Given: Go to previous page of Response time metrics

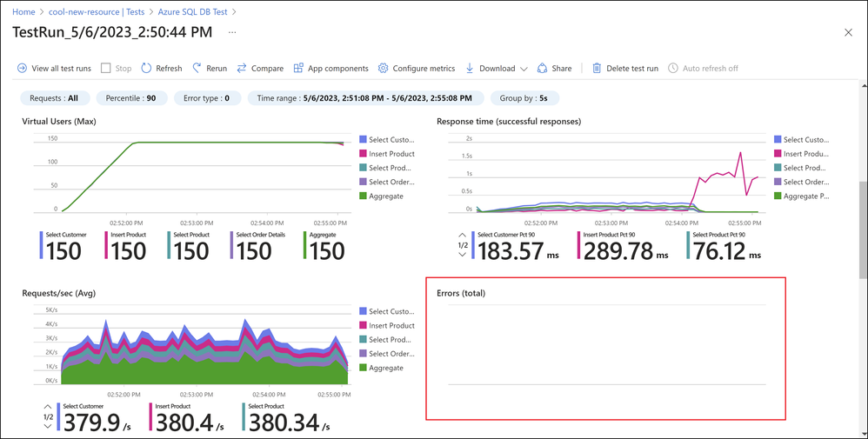Looking at the screenshot, I should [x=462, y=236].
